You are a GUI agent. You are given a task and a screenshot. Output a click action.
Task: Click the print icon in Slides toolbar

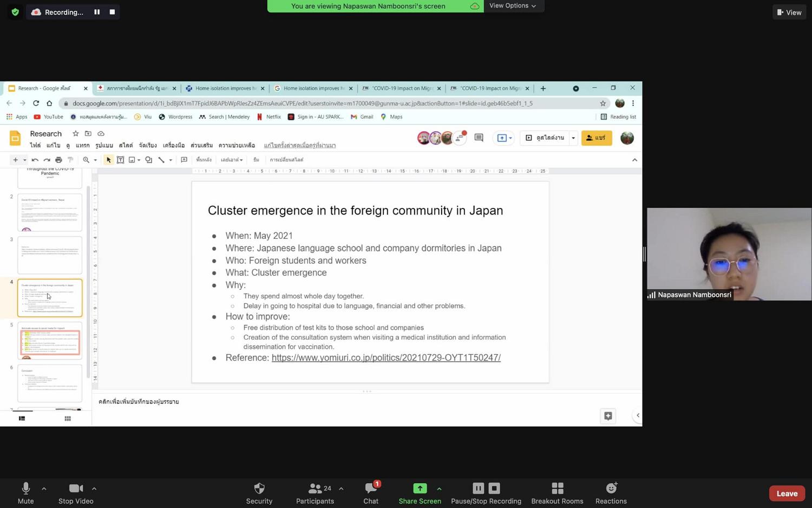[58, 160]
